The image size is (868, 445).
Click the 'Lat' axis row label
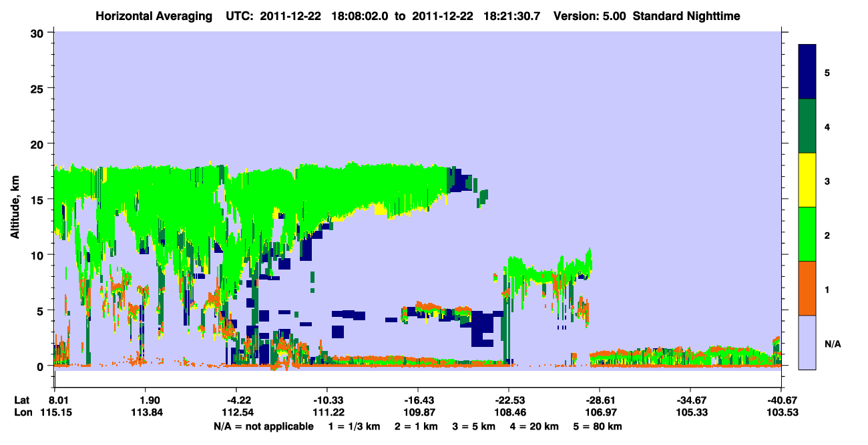point(21,400)
